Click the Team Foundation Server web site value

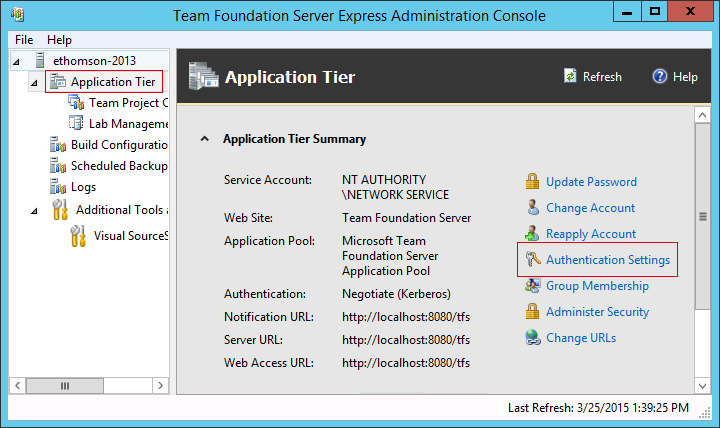[x=406, y=218]
